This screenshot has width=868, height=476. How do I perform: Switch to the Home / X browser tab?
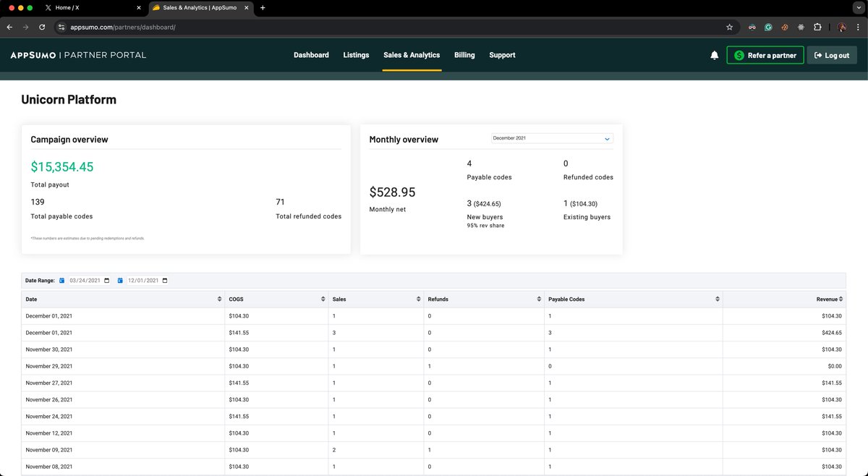pos(91,7)
